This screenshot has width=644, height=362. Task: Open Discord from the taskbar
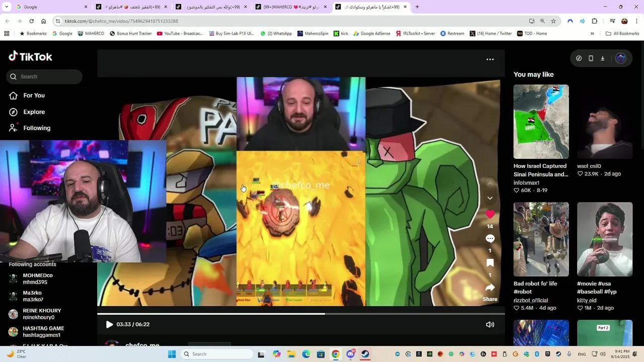pos(351,354)
